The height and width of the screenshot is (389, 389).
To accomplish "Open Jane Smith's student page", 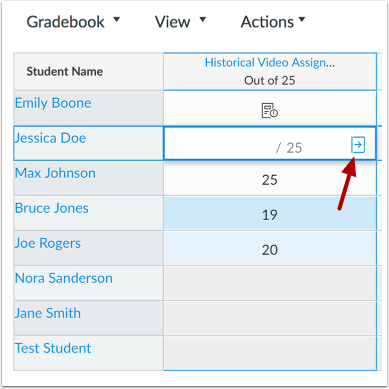I will (x=48, y=313).
